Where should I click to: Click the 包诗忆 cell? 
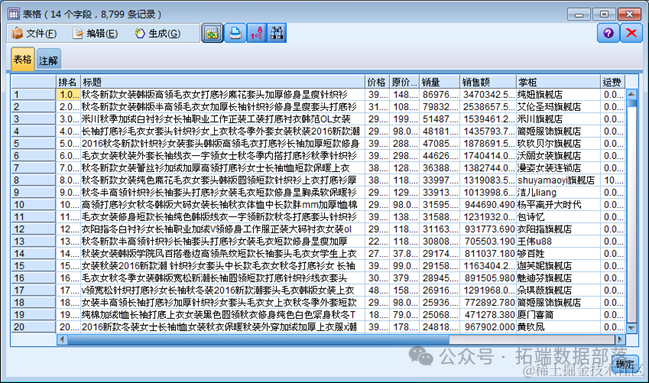point(558,217)
